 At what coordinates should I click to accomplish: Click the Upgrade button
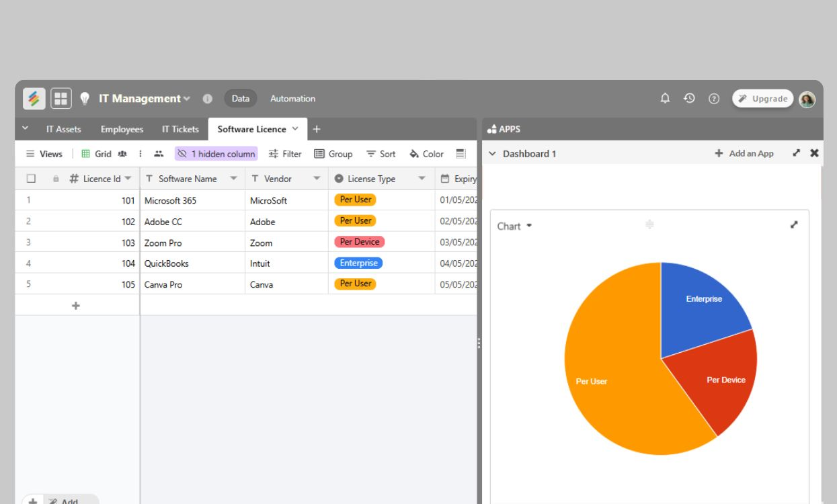click(763, 99)
